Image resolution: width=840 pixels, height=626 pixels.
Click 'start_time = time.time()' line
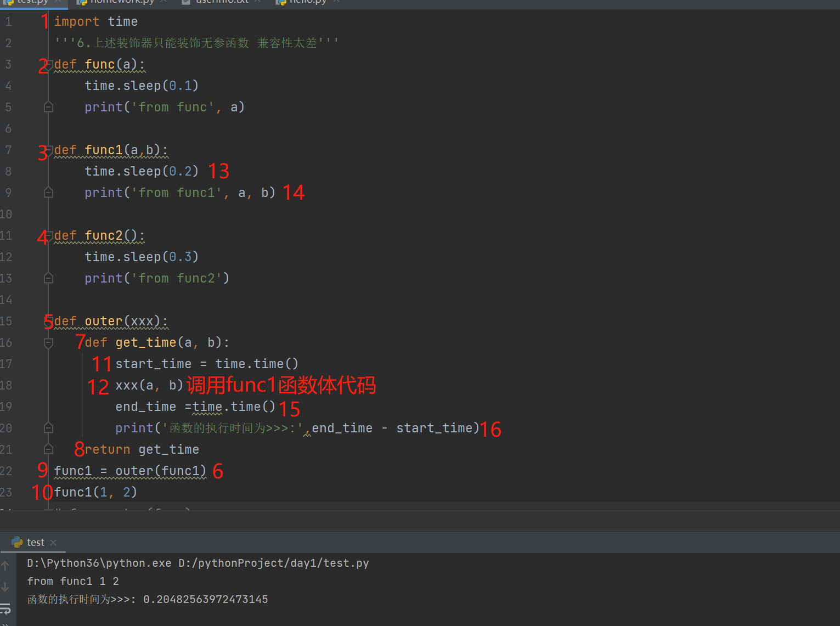tap(207, 364)
